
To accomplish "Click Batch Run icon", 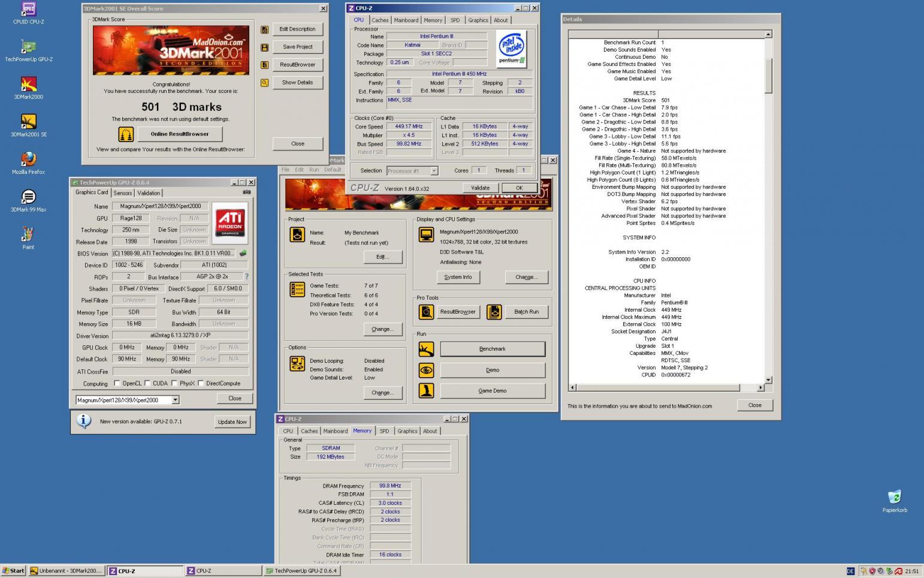I will click(494, 312).
